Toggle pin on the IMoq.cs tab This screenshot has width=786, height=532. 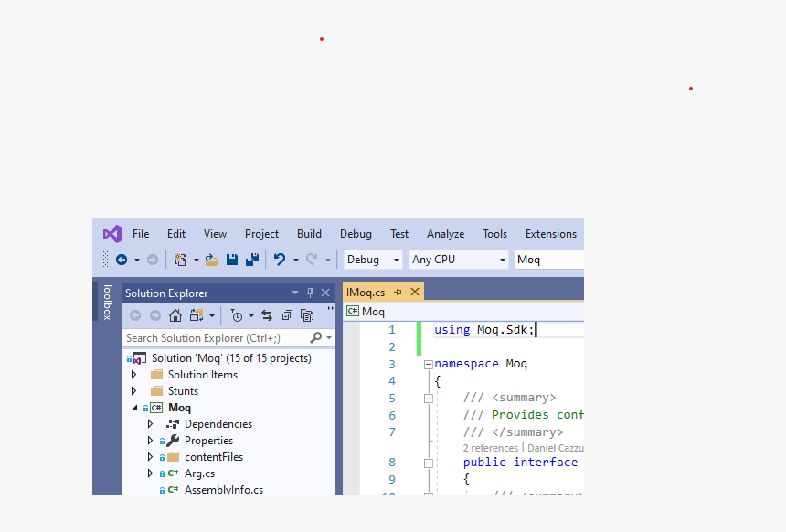398,292
